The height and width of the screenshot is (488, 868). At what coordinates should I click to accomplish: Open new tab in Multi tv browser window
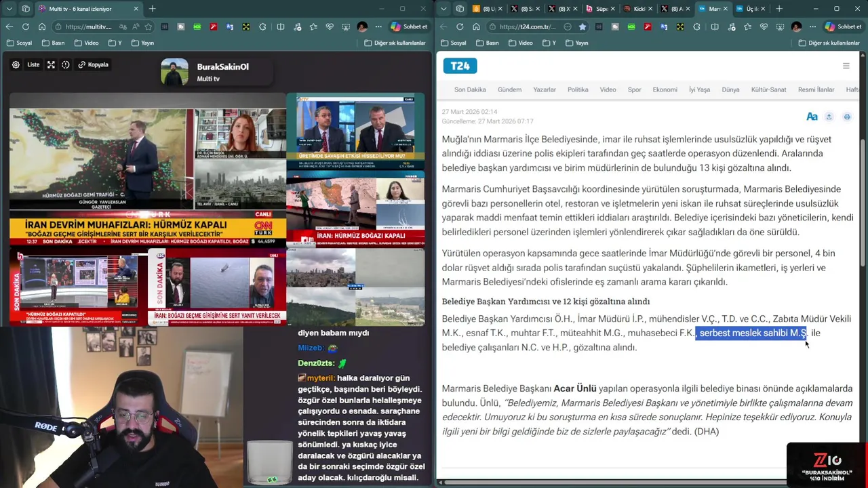click(x=152, y=9)
